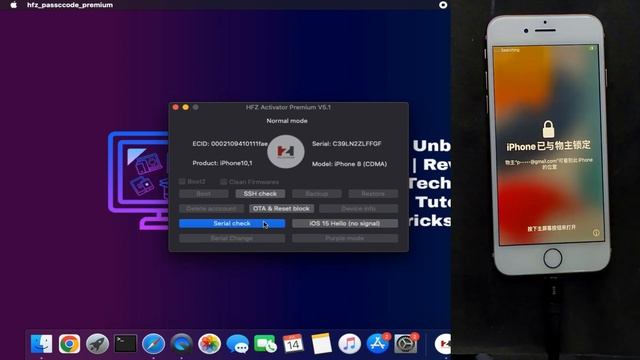Open Terminal from the dock
The height and width of the screenshot is (360, 640).
click(125, 344)
